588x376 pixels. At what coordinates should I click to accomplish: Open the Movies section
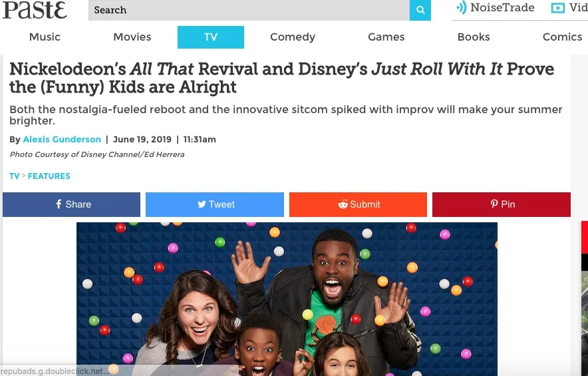coord(132,37)
